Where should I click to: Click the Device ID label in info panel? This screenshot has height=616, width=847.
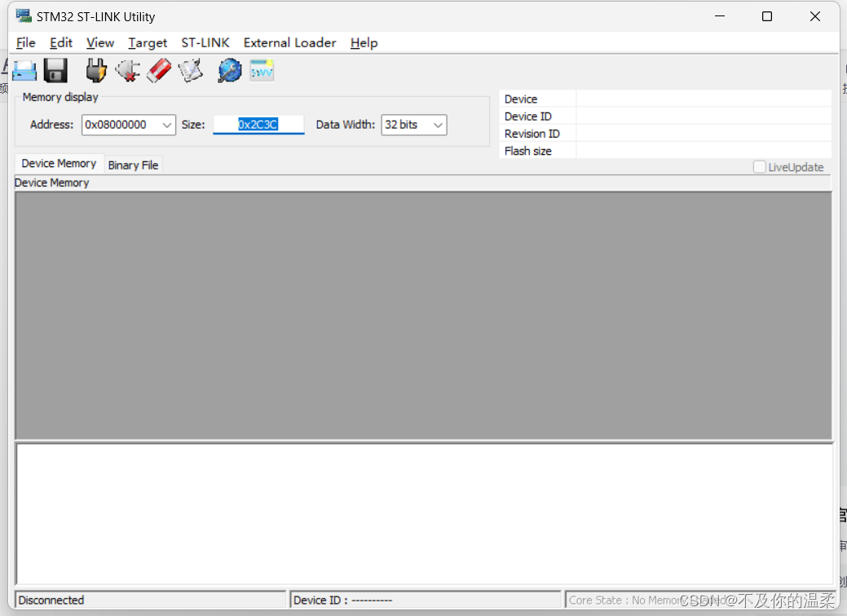tap(527, 117)
